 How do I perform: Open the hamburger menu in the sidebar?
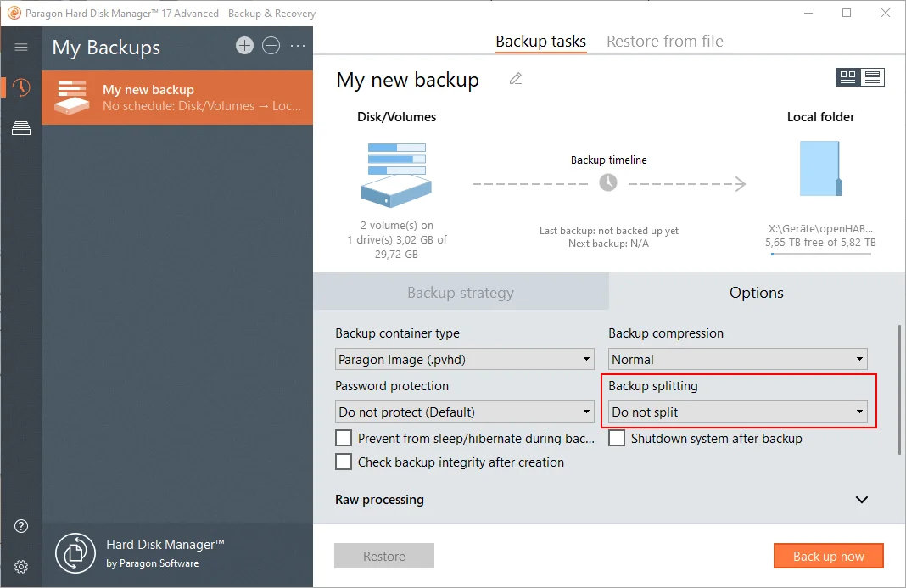tap(21, 47)
